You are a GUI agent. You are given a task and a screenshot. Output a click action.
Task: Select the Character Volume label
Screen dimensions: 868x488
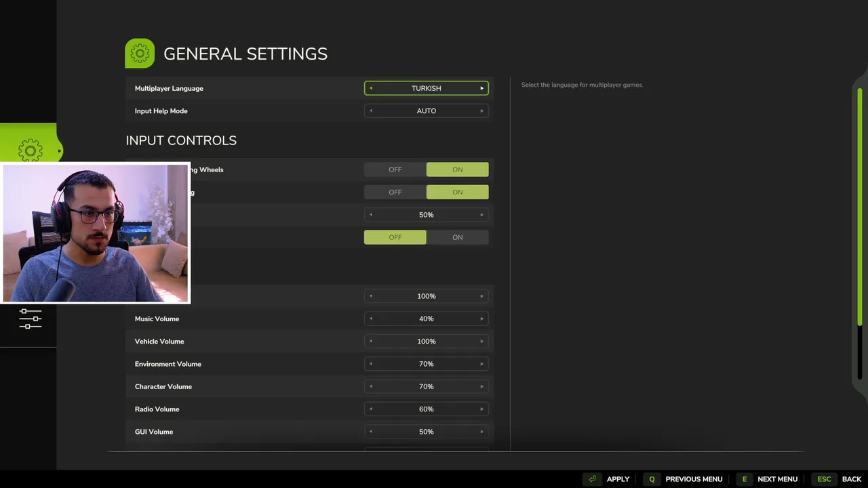click(x=163, y=386)
